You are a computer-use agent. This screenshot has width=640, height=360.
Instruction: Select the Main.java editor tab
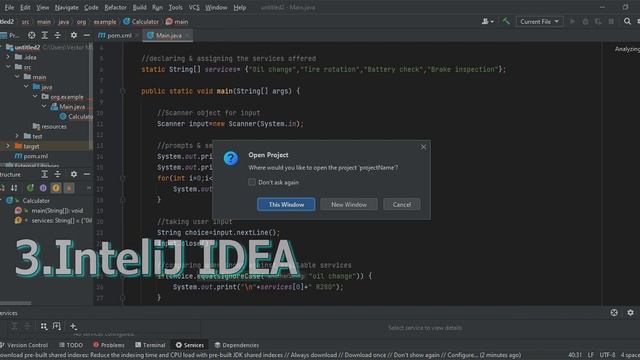168,36
